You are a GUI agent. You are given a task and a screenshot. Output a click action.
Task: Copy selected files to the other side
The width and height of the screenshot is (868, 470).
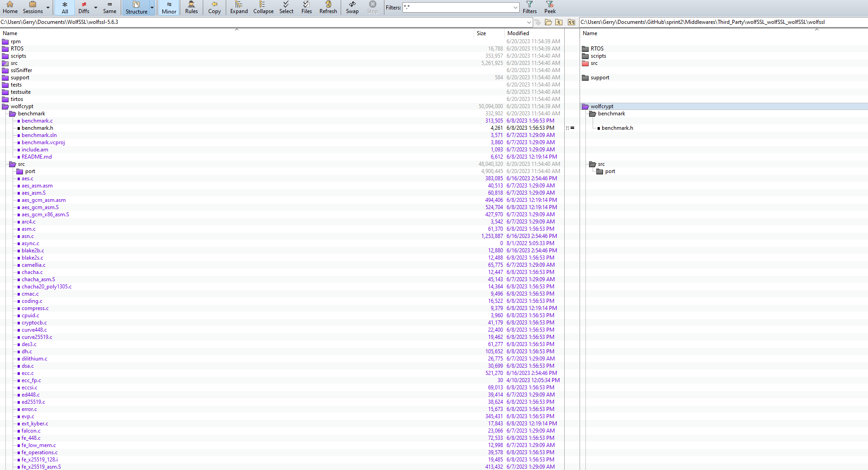coord(214,7)
